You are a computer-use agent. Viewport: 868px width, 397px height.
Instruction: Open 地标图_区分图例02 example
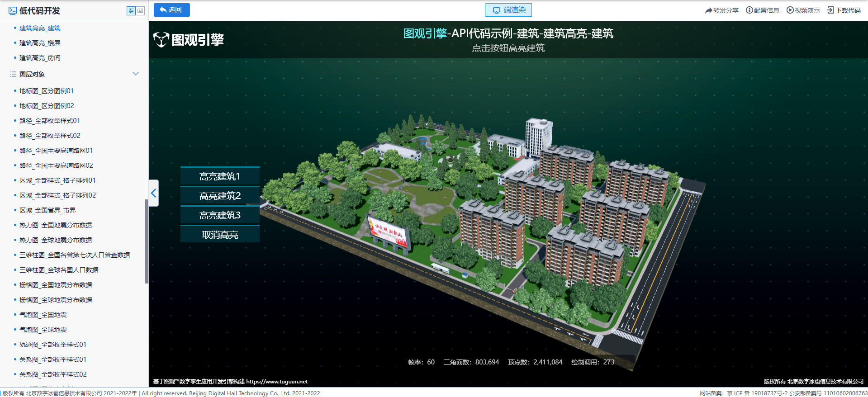(x=47, y=106)
